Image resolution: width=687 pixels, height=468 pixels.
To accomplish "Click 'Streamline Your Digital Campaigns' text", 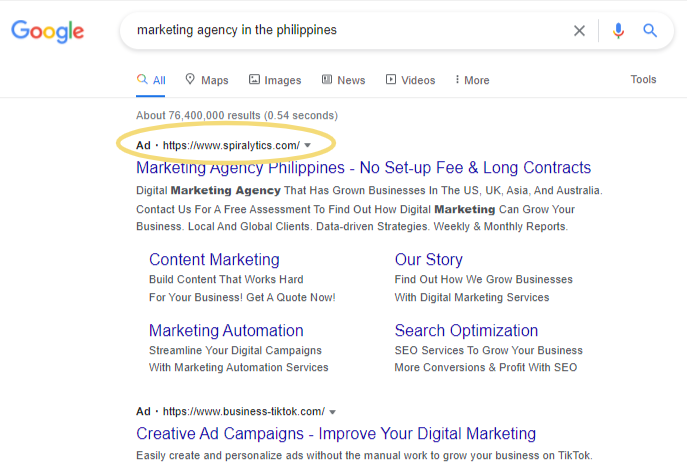I will (235, 351).
